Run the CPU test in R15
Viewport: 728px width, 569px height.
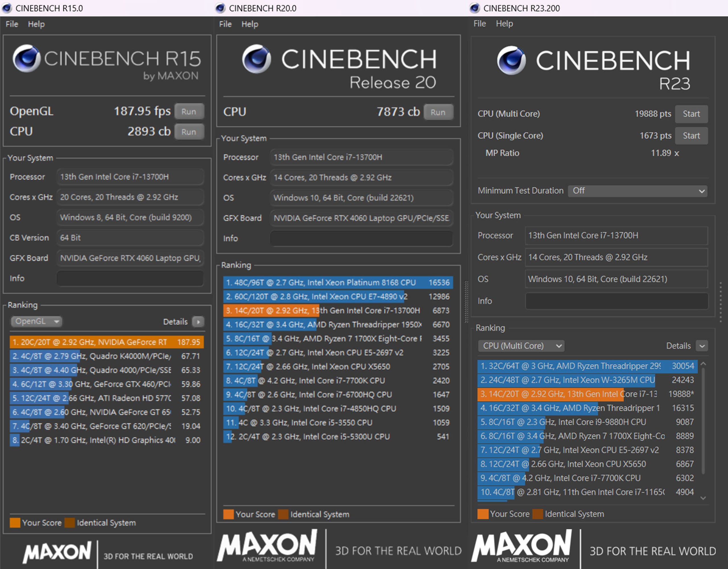[189, 132]
